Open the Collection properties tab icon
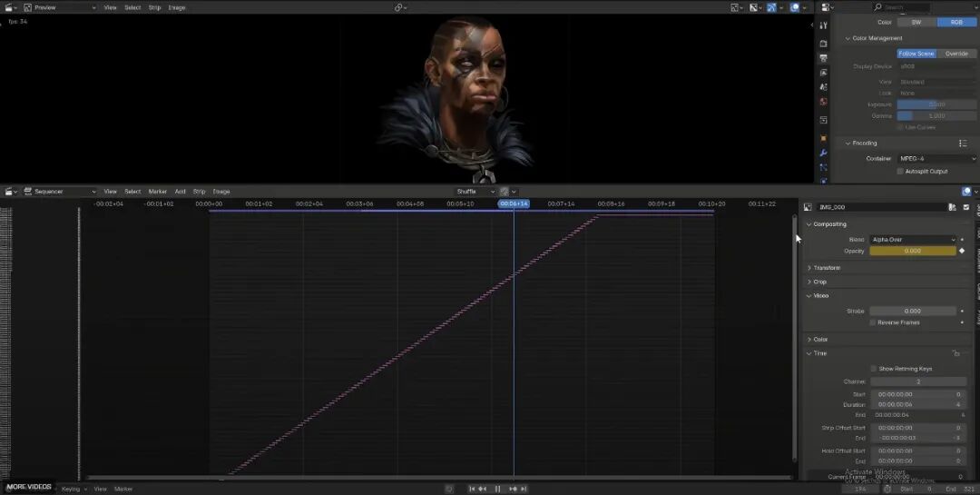Viewport: 980px width, 495px height. point(824,120)
